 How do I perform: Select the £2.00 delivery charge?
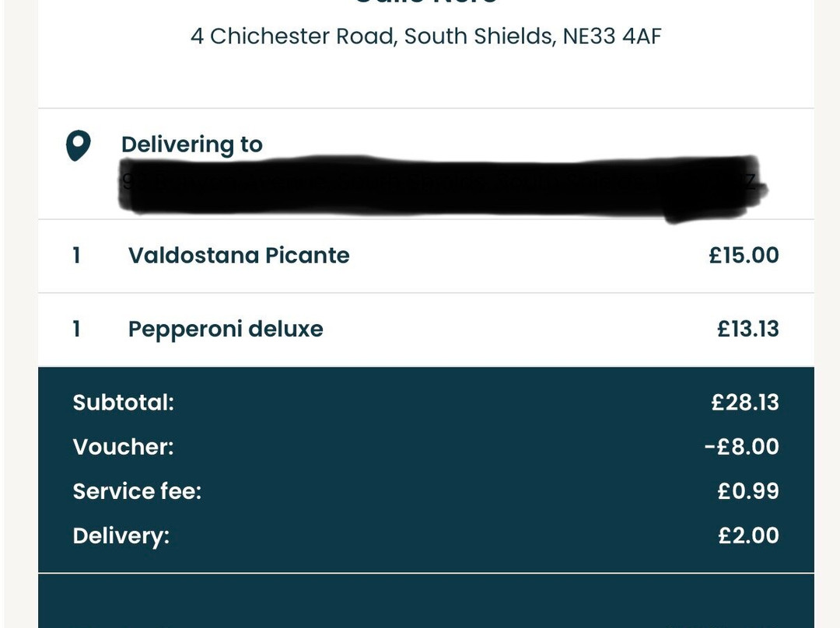[x=747, y=536]
